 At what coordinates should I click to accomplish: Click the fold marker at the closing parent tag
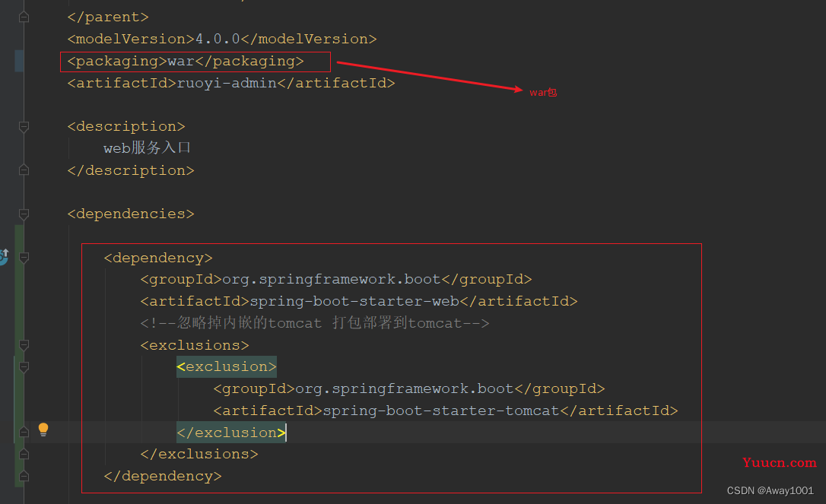[24, 17]
